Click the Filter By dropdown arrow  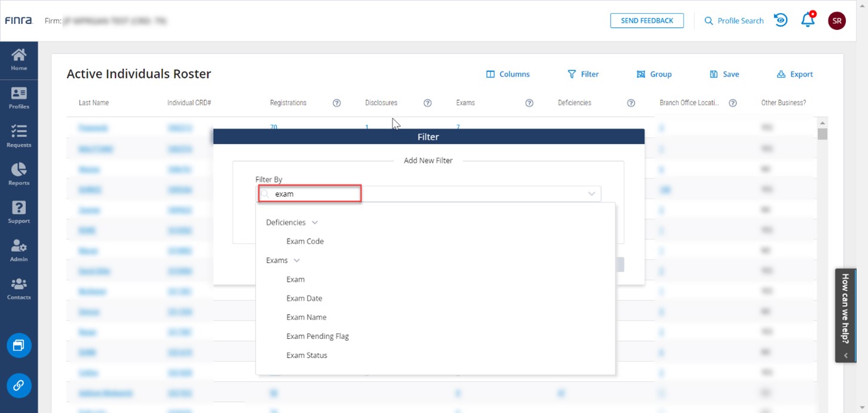pos(591,194)
